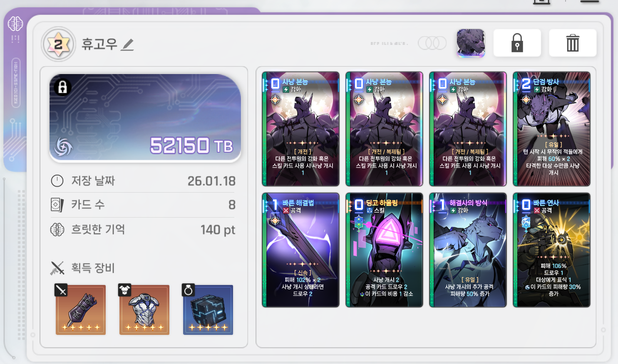Click the padlock button to lock deck
Image resolution: width=618 pixels, height=364 pixels.
click(x=517, y=43)
